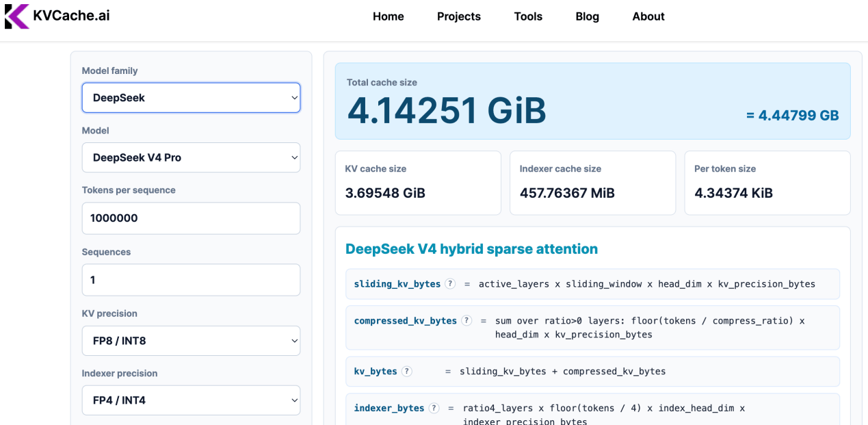
Task: Select the = 4.44799 GB value
Action: (x=792, y=116)
